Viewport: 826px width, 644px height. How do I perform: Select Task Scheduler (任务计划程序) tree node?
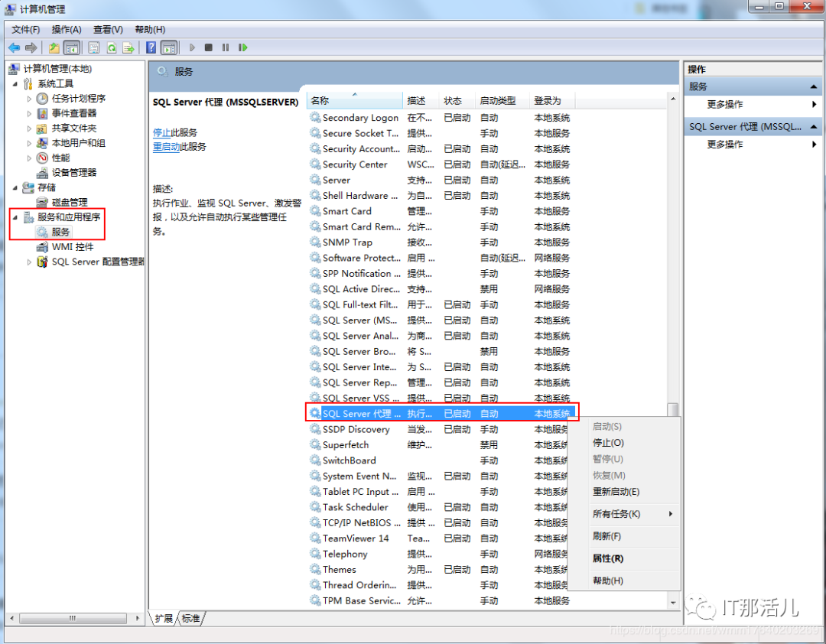click(x=79, y=99)
